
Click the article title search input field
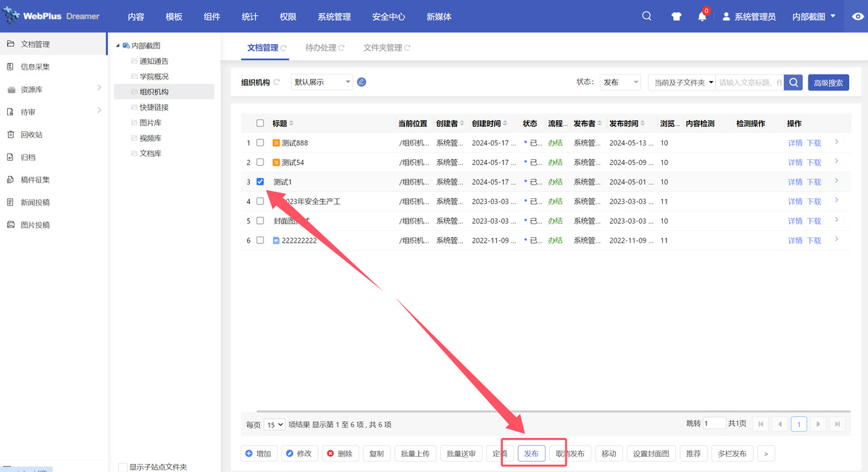[x=749, y=83]
